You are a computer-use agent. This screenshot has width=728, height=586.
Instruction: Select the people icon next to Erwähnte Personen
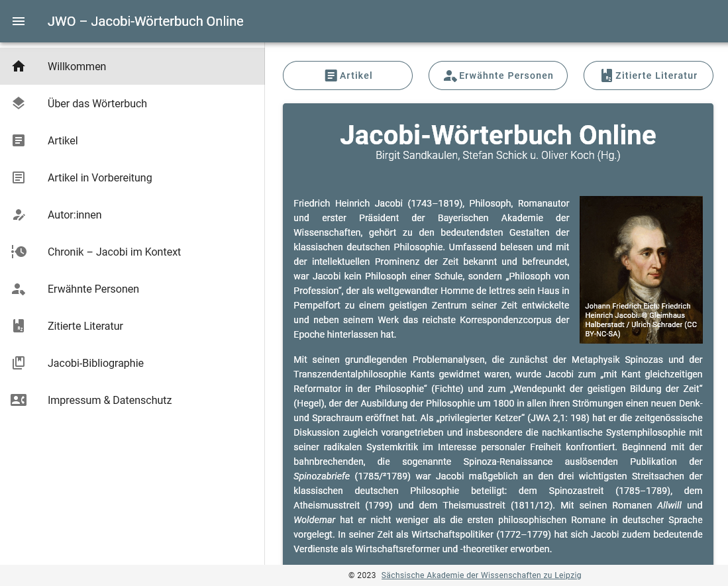[19, 289]
